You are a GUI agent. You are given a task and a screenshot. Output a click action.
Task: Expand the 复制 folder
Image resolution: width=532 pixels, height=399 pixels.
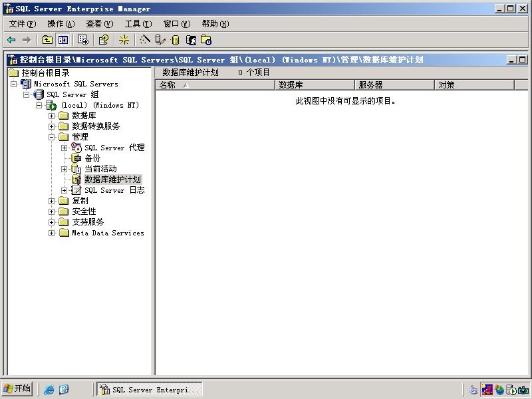tap(51, 201)
